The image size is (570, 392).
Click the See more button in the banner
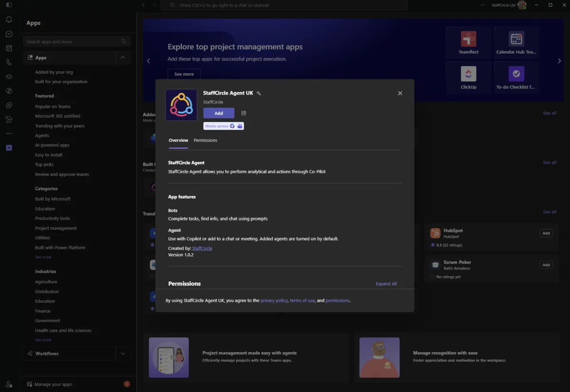click(184, 74)
